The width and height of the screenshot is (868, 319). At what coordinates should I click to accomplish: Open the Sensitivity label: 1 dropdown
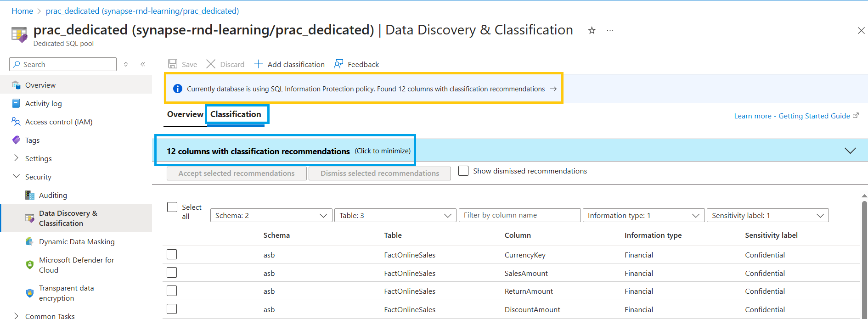767,215
